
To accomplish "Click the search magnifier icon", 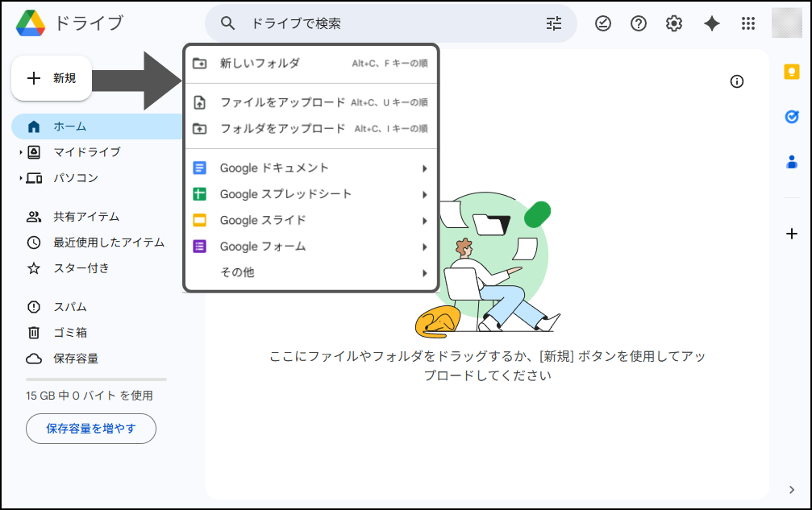I will pyautogui.click(x=227, y=23).
